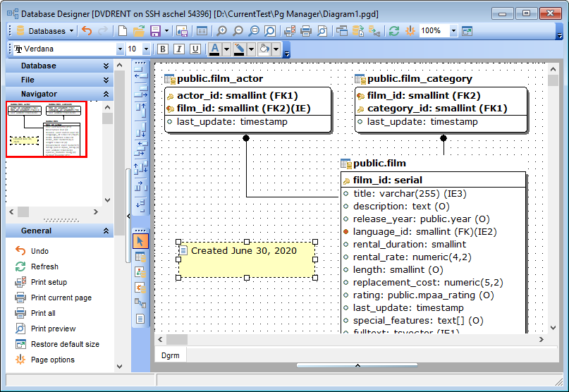
Task: Toggle Underline text formatting
Action: tap(195, 49)
